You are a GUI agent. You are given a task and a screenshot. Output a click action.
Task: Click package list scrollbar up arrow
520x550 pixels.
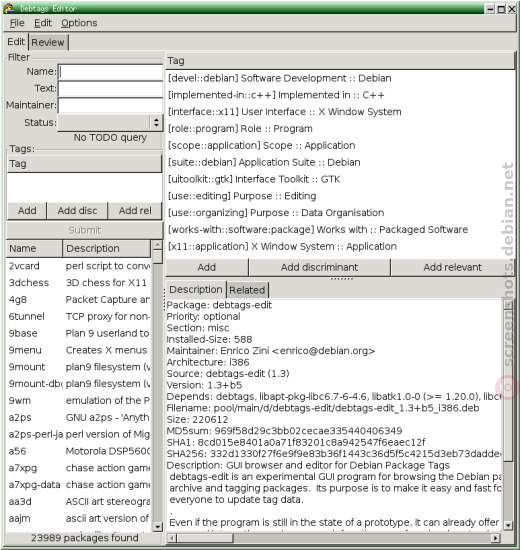[158, 244]
